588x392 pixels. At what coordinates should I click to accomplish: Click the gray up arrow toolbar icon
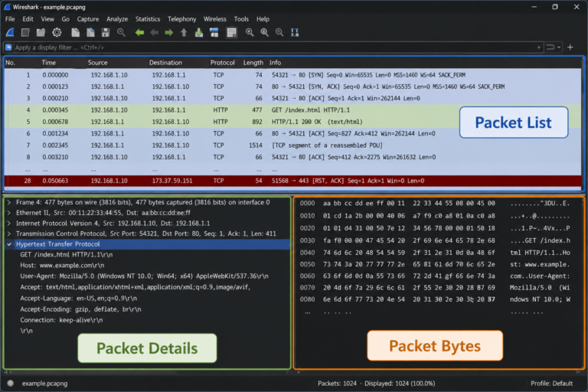coord(184,33)
